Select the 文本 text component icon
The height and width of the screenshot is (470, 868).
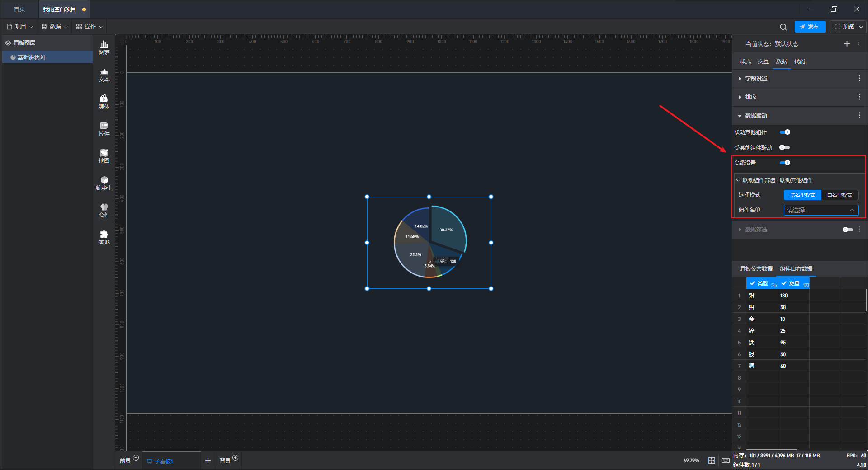pos(104,75)
